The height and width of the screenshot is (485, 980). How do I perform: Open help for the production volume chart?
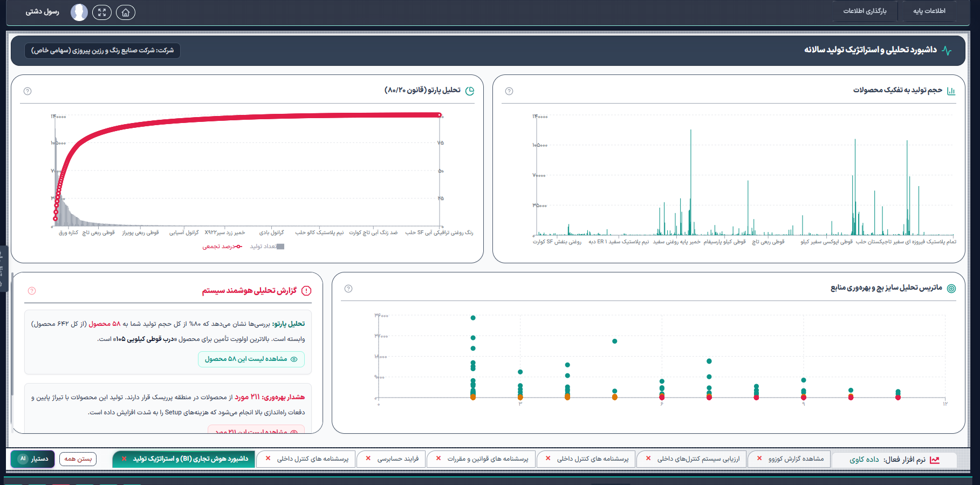pyautogui.click(x=509, y=91)
